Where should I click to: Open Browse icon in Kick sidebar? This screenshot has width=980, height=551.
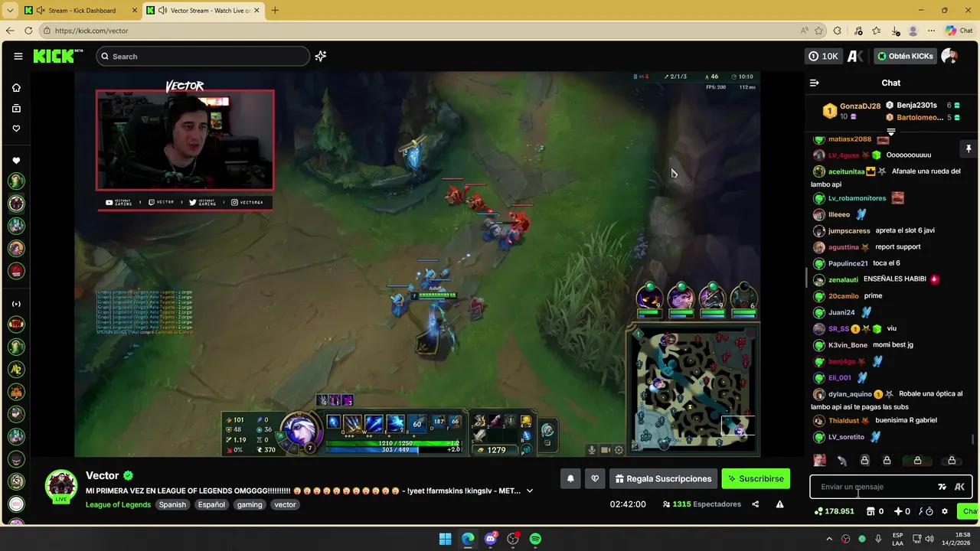16,109
